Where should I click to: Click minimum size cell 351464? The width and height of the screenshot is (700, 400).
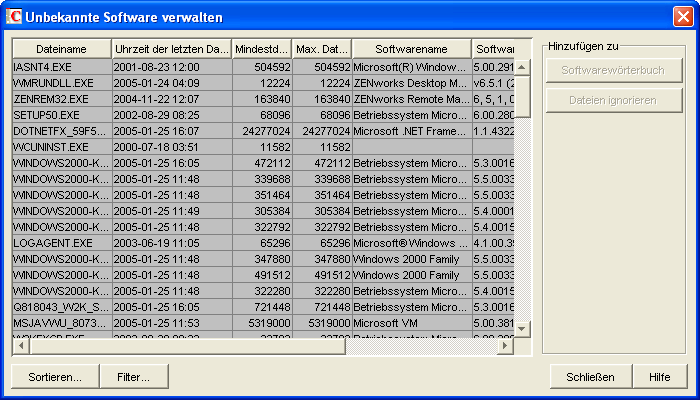pos(262,196)
